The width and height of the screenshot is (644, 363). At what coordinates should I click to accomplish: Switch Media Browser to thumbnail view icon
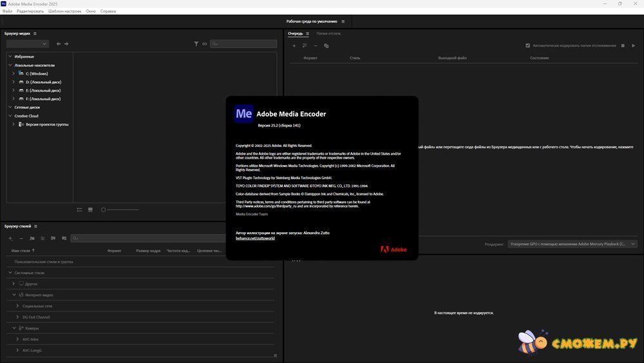pyautogui.click(x=90, y=210)
